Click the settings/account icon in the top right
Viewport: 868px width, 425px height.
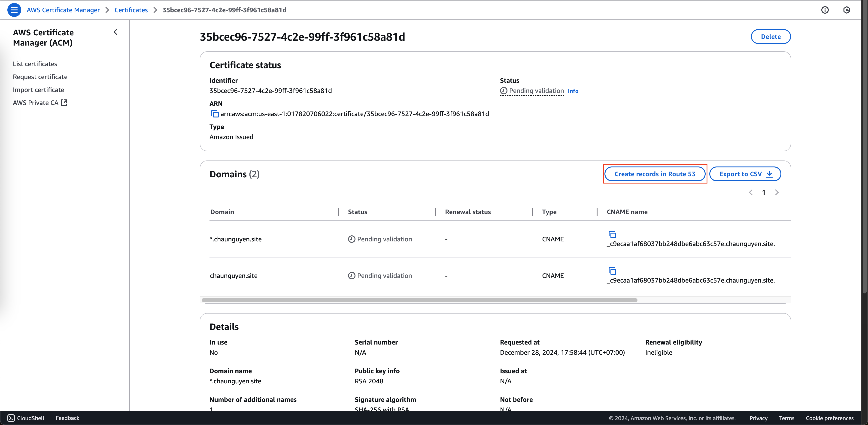pos(847,10)
